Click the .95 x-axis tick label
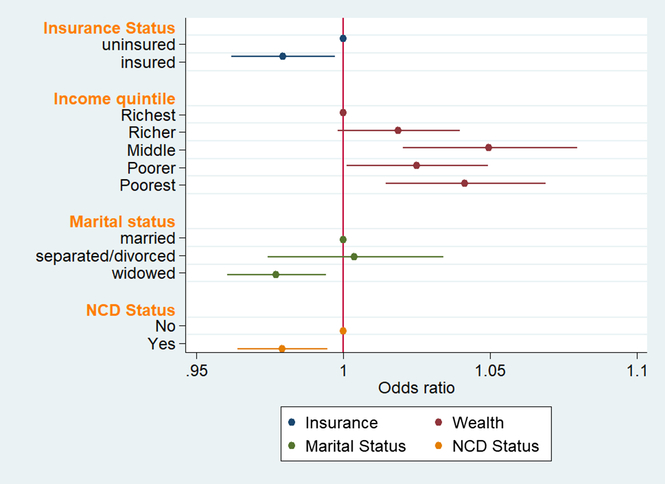The width and height of the screenshot is (665, 484). 196,369
